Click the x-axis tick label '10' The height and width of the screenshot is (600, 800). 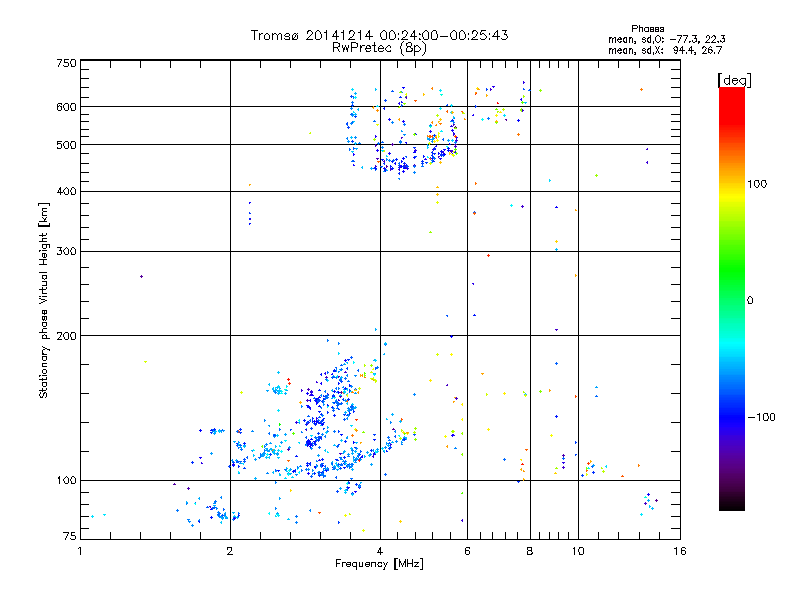578,551
